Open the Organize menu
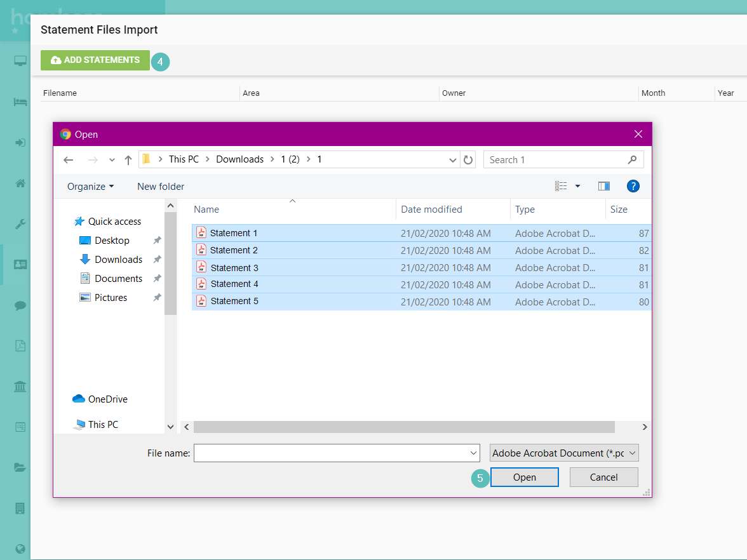The height and width of the screenshot is (560, 747). [x=90, y=186]
